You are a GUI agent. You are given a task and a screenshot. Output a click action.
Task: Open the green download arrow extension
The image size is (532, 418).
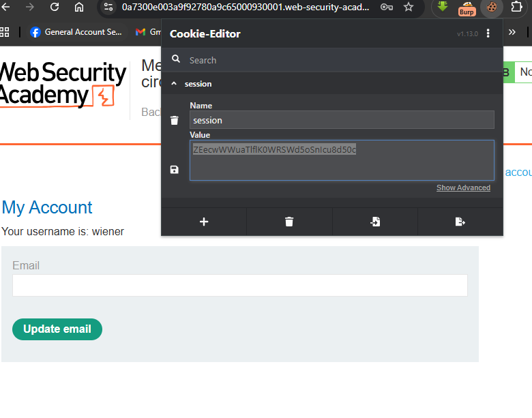click(443, 7)
